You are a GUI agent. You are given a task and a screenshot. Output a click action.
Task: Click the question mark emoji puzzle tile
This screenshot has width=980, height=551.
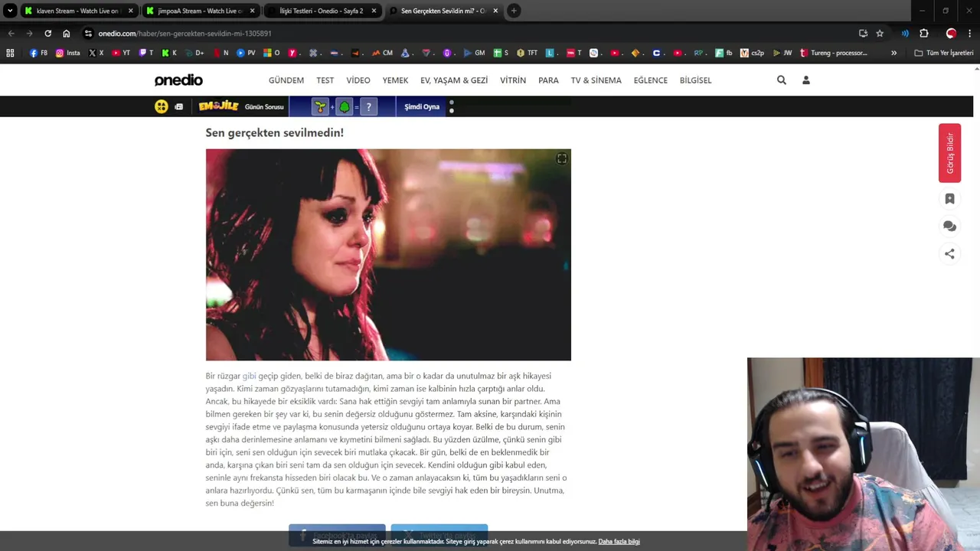[369, 106]
